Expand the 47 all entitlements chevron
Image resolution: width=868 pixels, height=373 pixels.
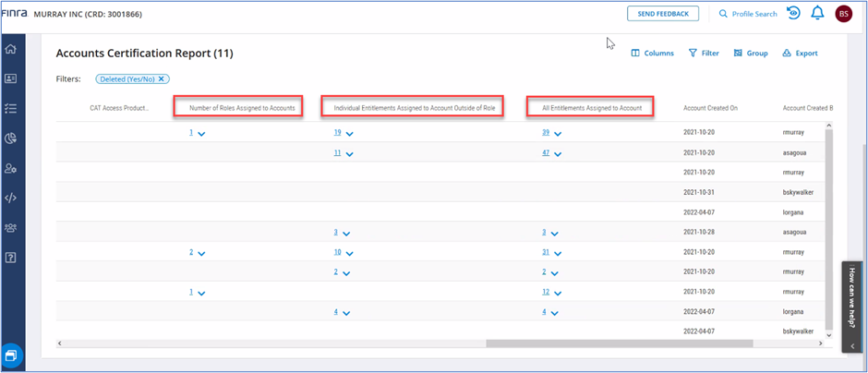[x=558, y=153]
